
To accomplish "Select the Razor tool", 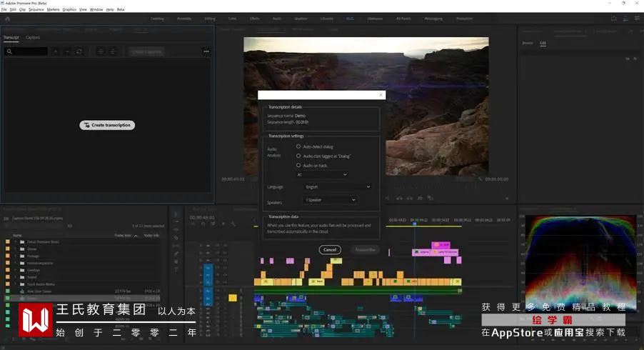I will (176, 238).
